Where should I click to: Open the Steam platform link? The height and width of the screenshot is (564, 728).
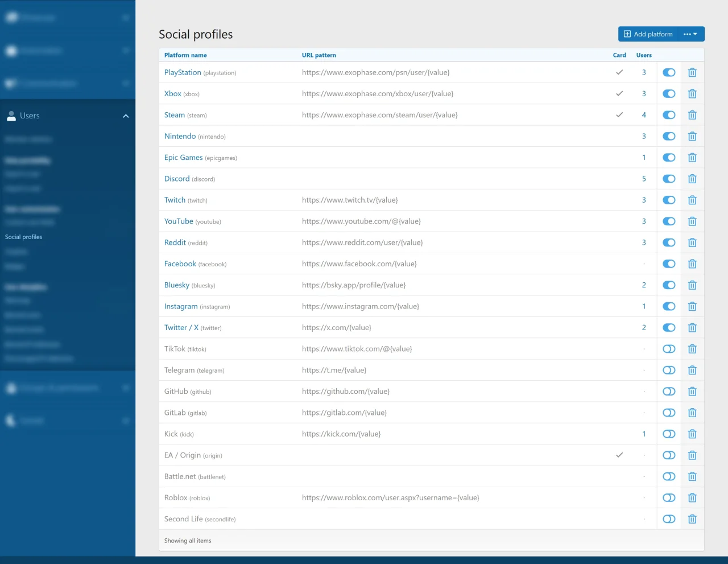tap(175, 115)
